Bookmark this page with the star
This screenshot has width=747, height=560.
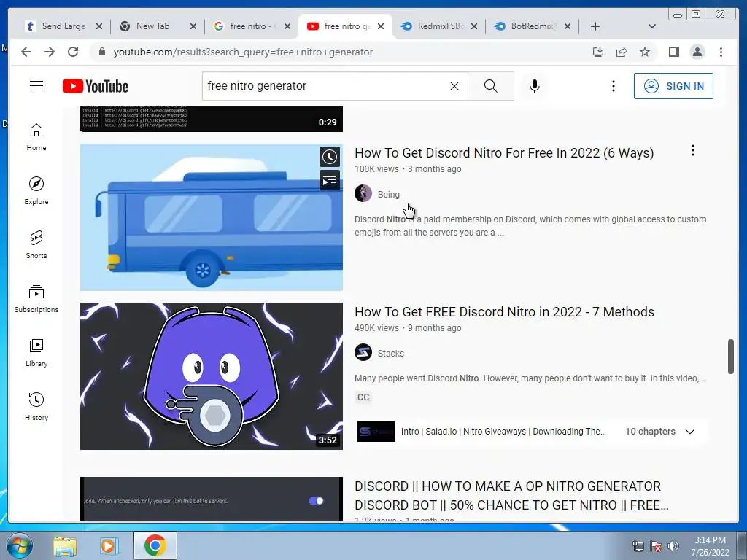(645, 52)
